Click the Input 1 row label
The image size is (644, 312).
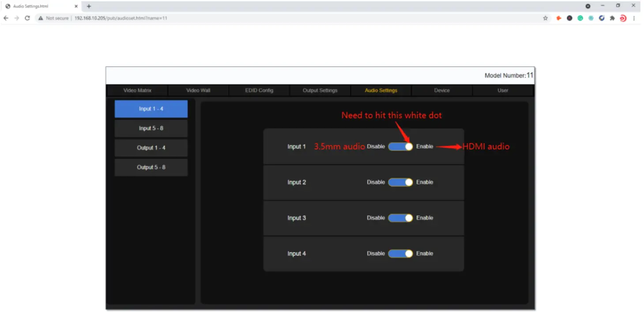tap(297, 146)
